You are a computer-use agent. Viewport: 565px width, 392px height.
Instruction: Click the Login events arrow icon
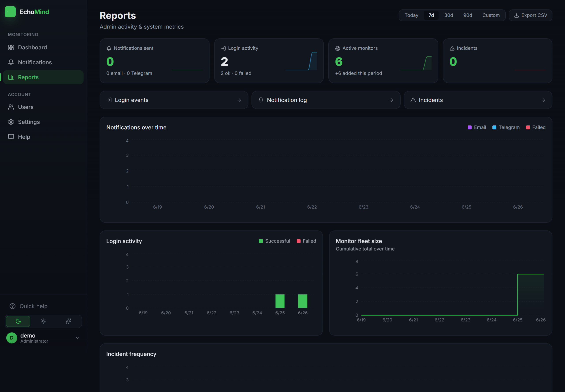click(239, 100)
